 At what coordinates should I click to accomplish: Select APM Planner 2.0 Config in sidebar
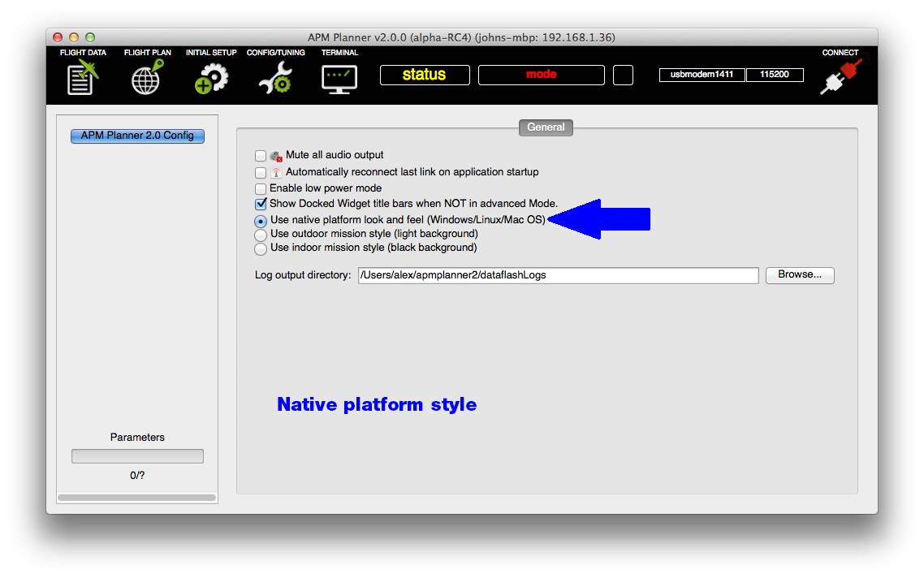pos(136,136)
